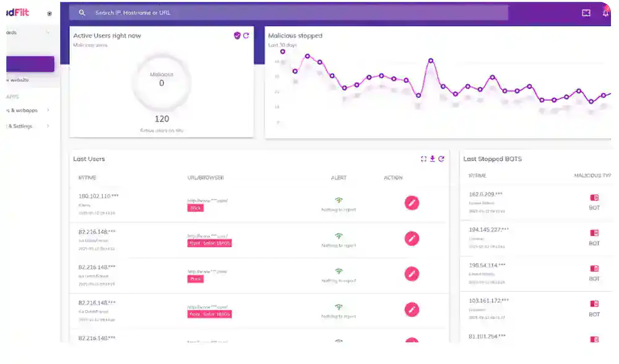Expand the webapps sidebar submenu
This screenshot has height=364, width=619.
click(x=48, y=110)
